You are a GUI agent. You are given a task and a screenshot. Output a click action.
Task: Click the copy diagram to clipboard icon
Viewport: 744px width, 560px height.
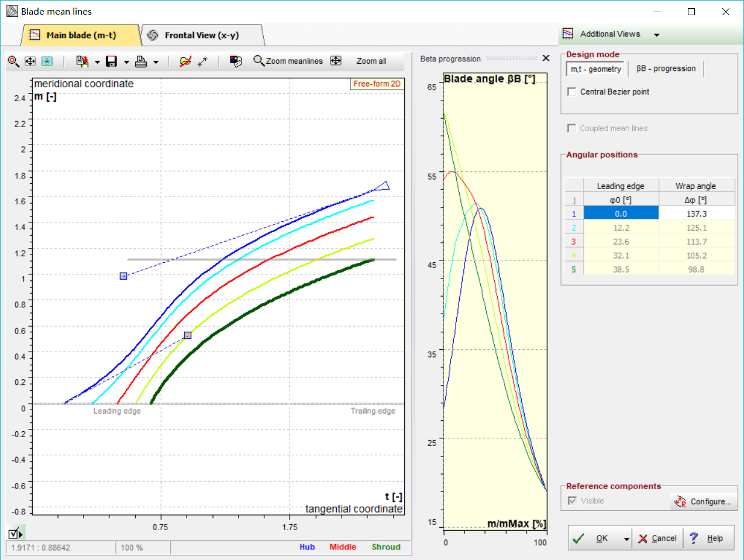tap(82, 61)
